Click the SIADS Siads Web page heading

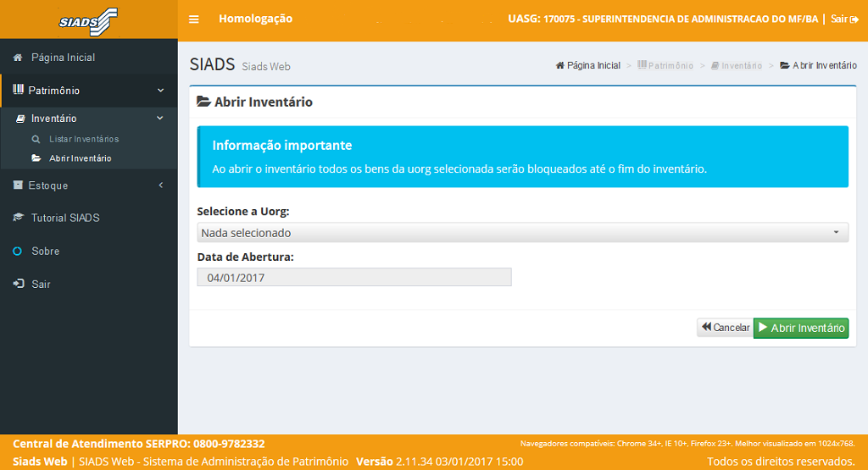pos(240,64)
